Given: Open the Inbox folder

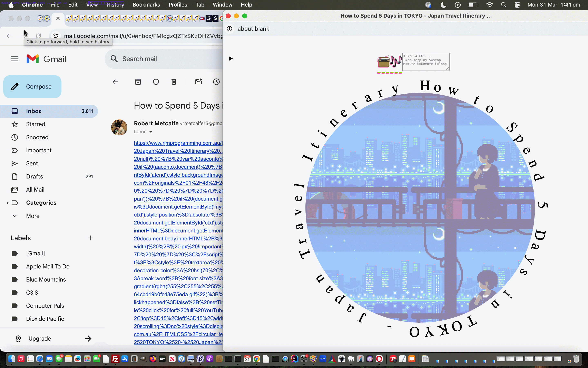Looking at the screenshot, I should [x=49, y=111].
